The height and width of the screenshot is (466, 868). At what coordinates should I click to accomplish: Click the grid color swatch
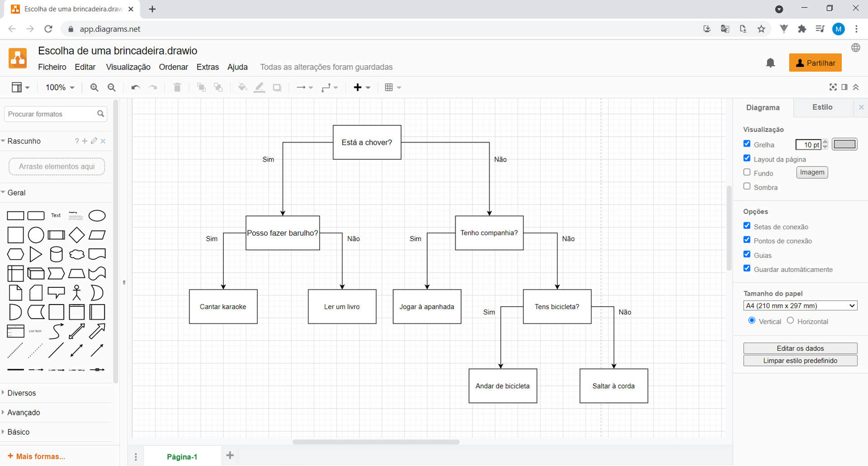click(844, 144)
